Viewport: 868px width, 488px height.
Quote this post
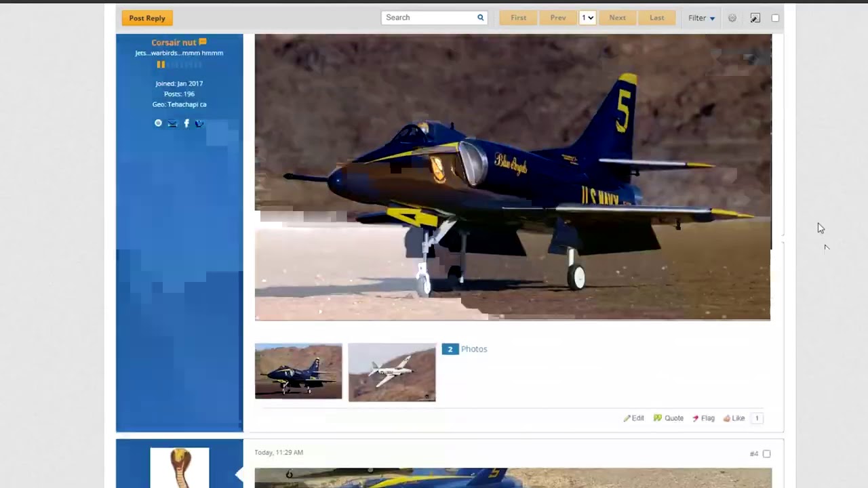pyautogui.click(x=669, y=418)
